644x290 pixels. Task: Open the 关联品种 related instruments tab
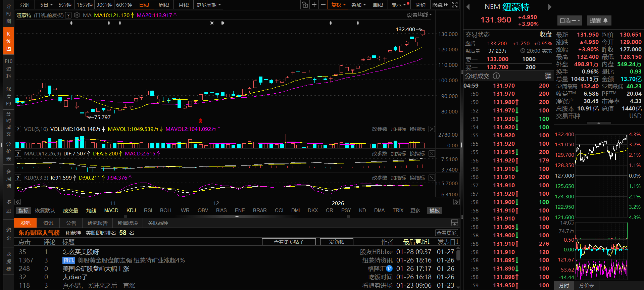click(158, 223)
